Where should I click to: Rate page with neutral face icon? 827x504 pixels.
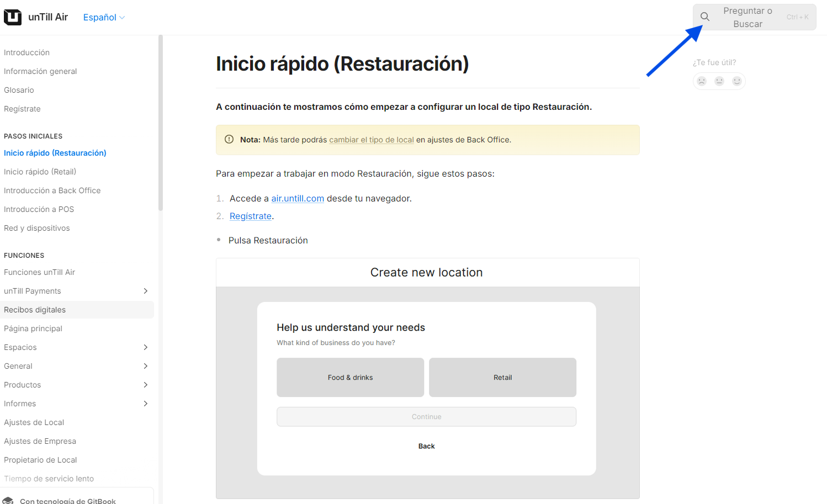[719, 81]
